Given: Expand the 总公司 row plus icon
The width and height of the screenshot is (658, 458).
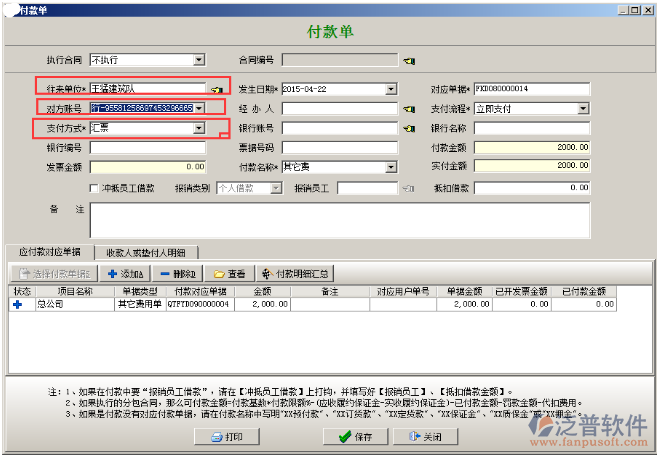Looking at the screenshot, I should (x=17, y=304).
